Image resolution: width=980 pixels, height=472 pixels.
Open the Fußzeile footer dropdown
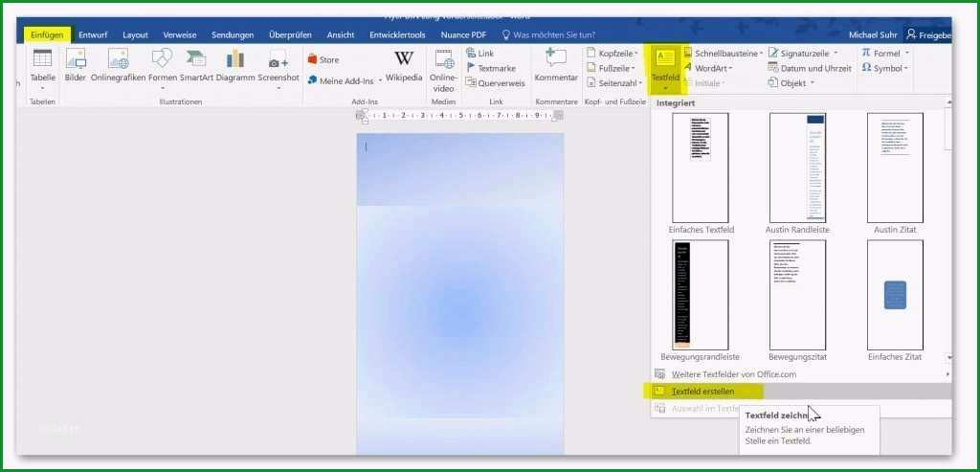click(x=611, y=68)
